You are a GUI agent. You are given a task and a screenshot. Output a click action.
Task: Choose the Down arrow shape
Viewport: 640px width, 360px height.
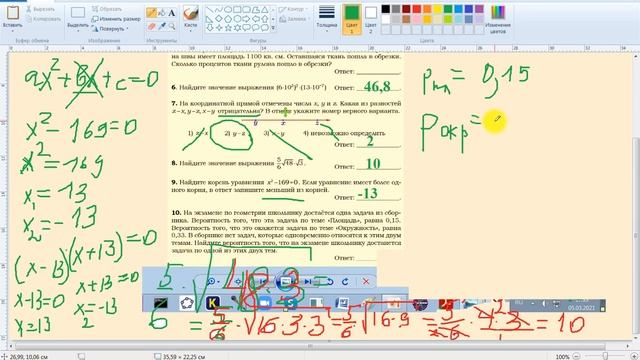[210, 28]
